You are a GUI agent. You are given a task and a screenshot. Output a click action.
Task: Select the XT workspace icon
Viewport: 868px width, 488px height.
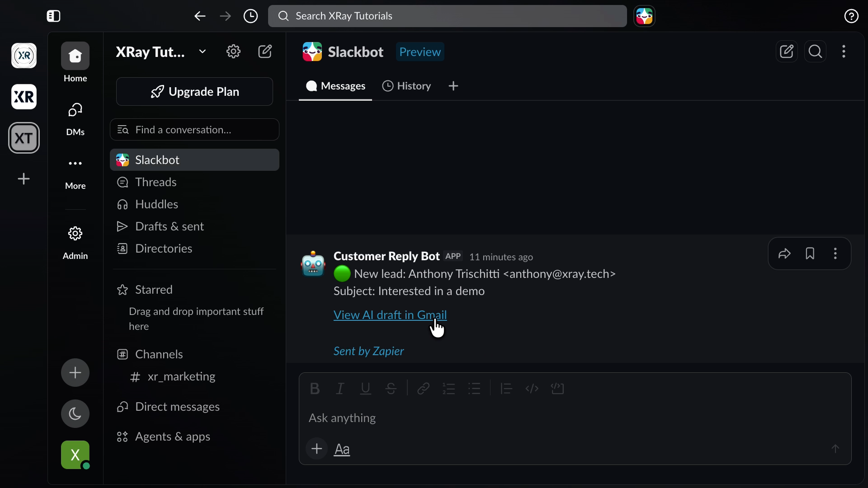coord(24,138)
